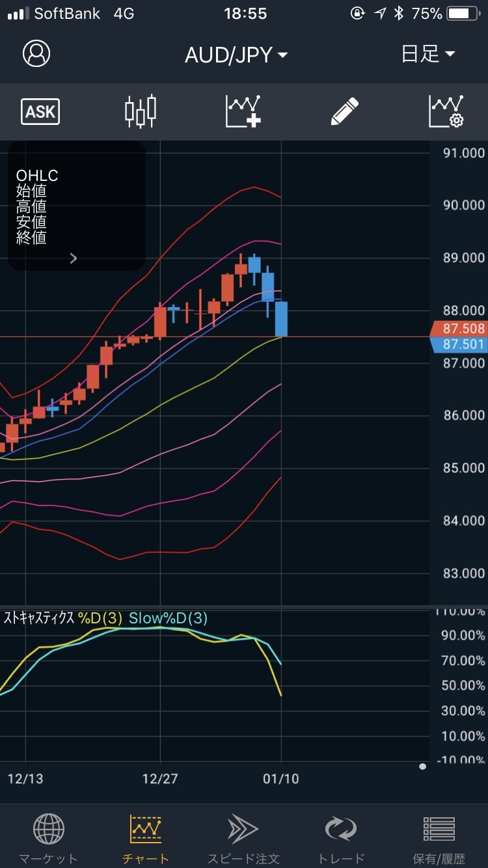Viewport: 488px width, 868px height.
Task: Click the 12/27 date axis label
Action: [x=160, y=779]
